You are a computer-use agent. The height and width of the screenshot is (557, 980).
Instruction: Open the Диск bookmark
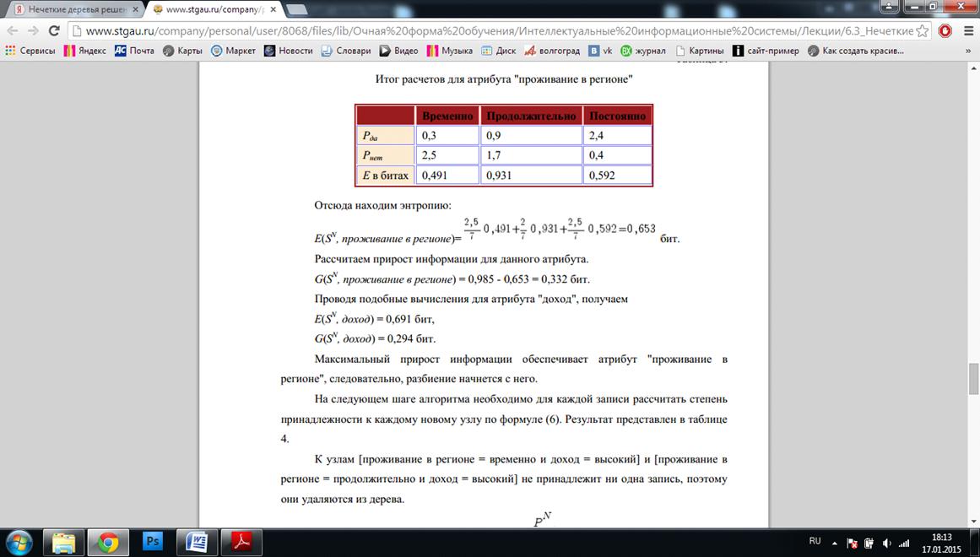point(499,51)
